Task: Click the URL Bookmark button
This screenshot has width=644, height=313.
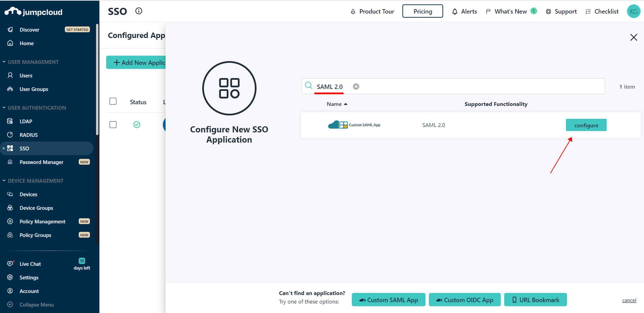Action: 535,300
